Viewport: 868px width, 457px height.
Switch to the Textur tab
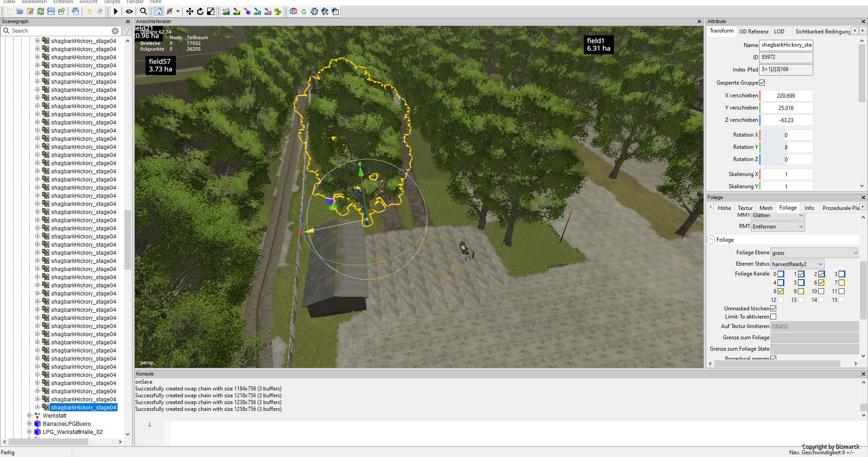coord(745,208)
